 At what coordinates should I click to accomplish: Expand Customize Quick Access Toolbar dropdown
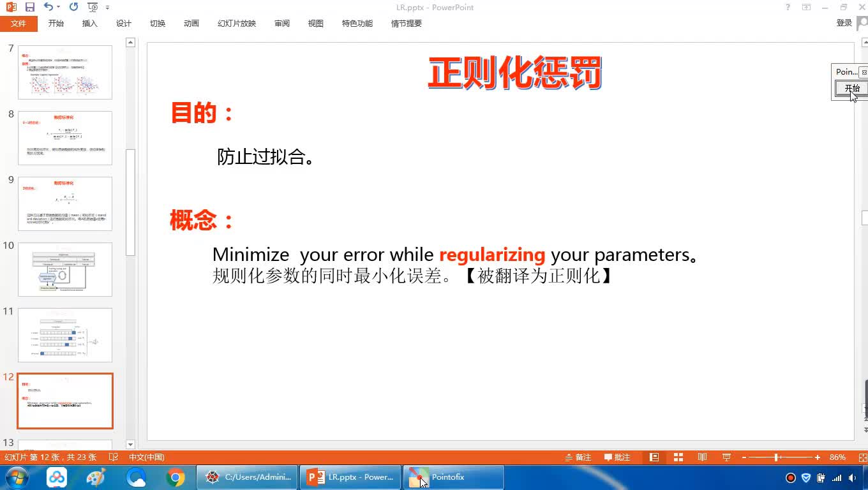click(107, 8)
